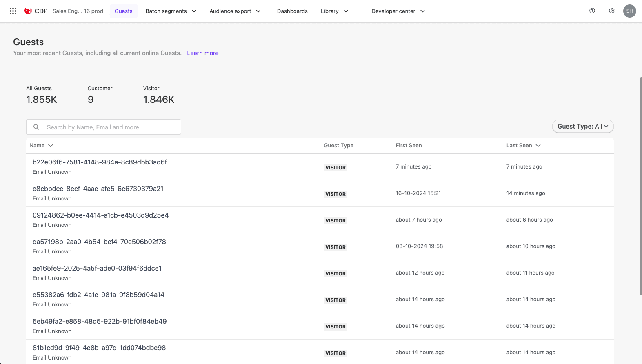Click the SH user avatar

(630, 11)
